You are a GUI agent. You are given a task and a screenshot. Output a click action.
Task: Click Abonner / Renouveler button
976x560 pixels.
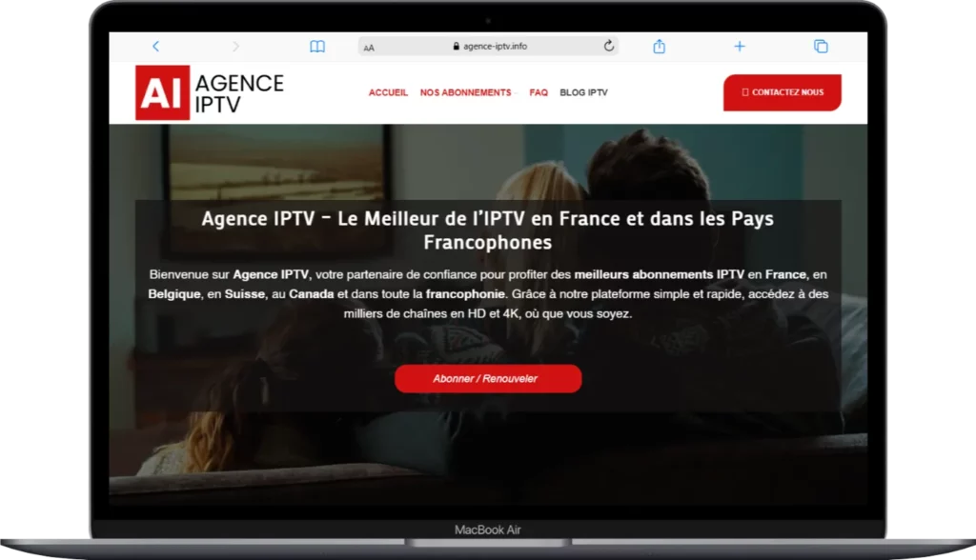(488, 378)
